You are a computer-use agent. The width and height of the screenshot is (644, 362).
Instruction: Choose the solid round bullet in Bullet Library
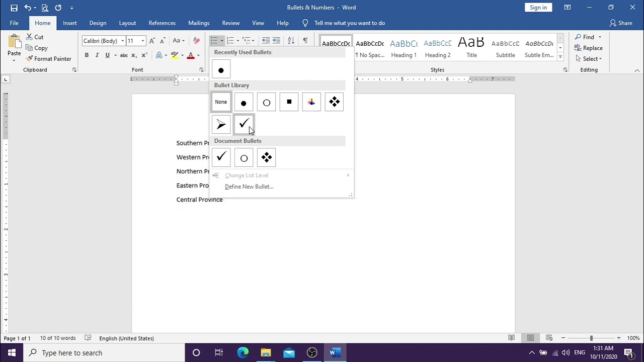point(244,102)
